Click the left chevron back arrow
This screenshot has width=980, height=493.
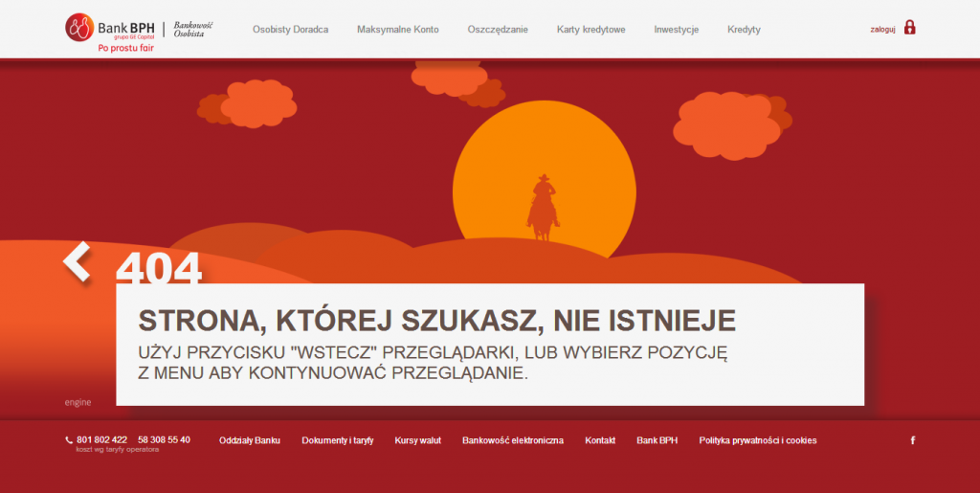tap(77, 261)
